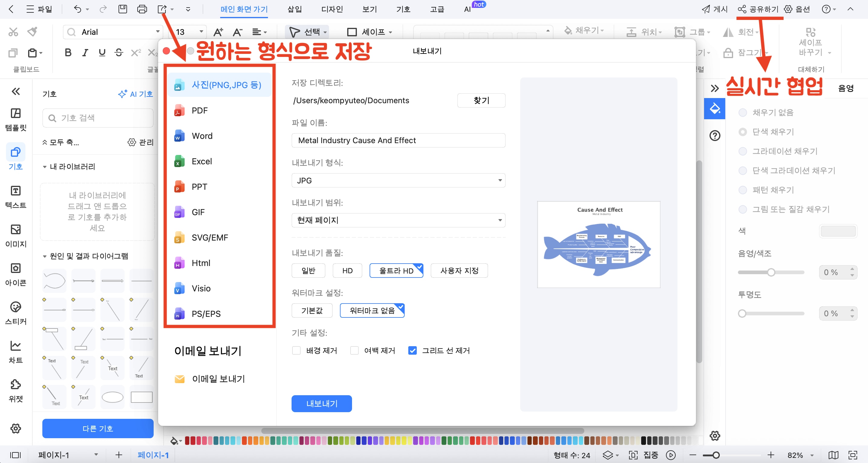Image resolution: width=868 pixels, height=463 pixels.
Task: Open the 위젯 sidebar panel
Action: tap(15, 390)
